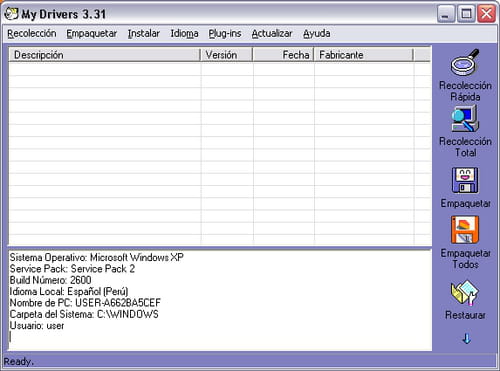Click the blue down arrow in sidebar
Screen dimensions: 500x371
(x=466, y=339)
